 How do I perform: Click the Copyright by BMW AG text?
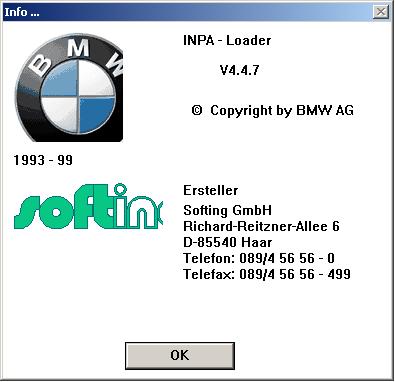282,111
